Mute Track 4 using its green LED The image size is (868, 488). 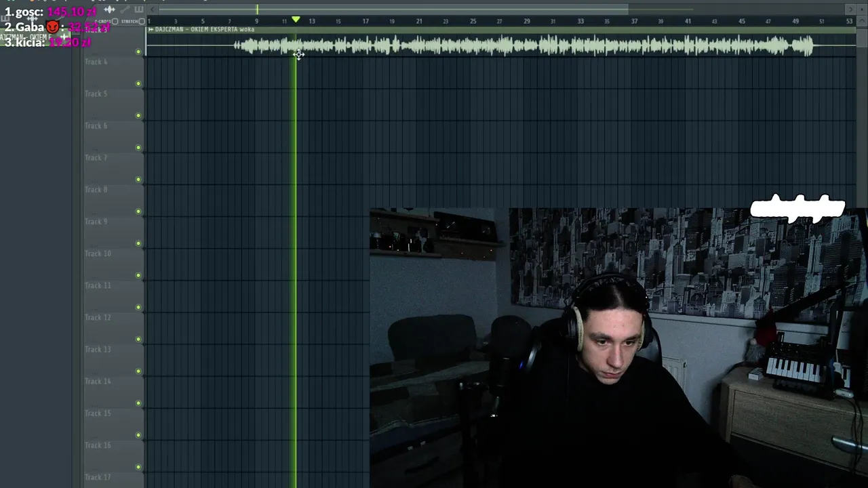[138, 83]
